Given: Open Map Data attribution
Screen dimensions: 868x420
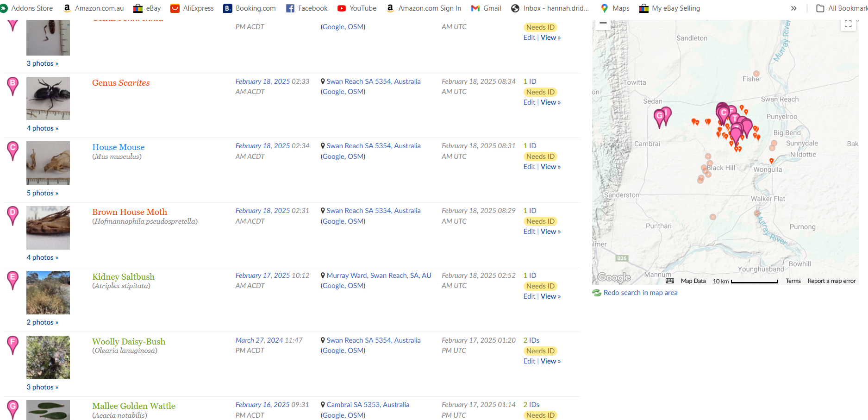Looking at the screenshot, I should click(x=693, y=281).
